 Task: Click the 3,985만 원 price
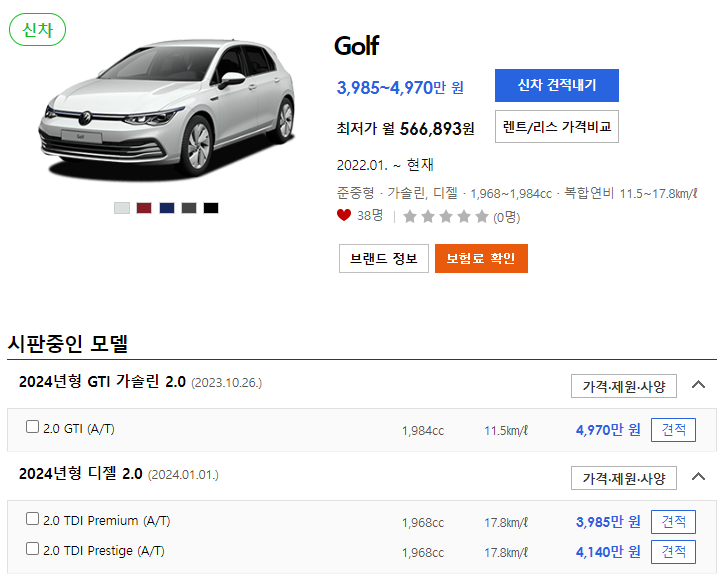tap(608, 522)
